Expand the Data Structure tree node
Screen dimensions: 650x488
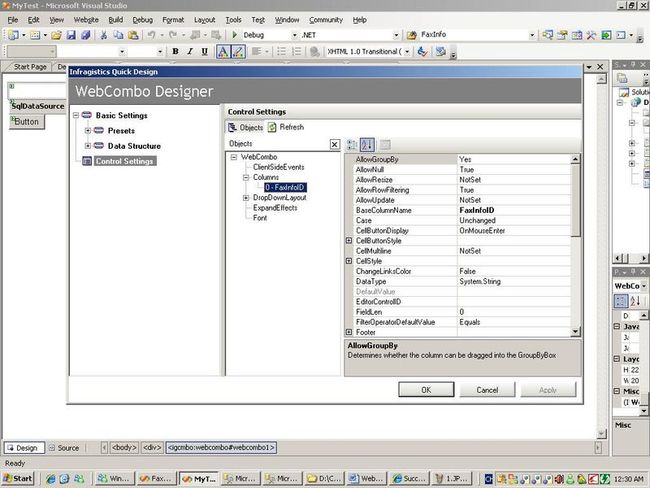tap(87, 146)
